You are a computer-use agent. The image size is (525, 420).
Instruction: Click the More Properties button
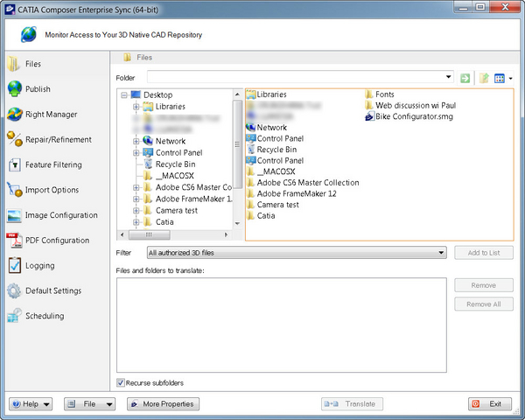[x=163, y=404]
